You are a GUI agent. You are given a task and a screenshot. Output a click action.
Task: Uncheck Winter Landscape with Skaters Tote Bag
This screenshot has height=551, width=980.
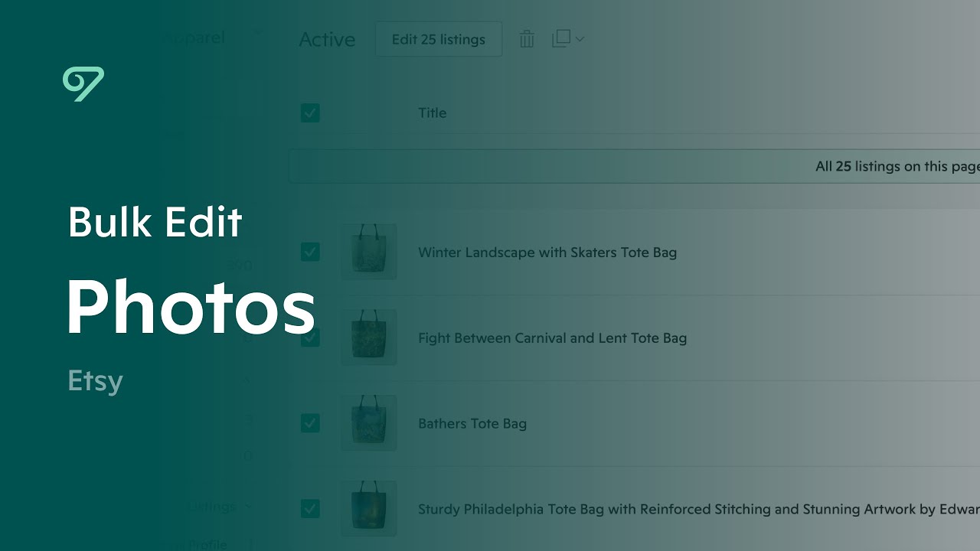pos(310,252)
